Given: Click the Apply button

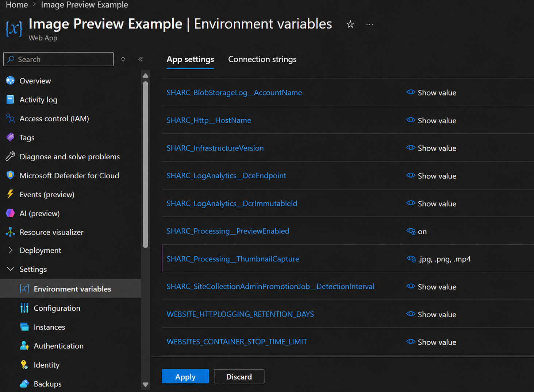Looking at the screenshot, I should click(185, 376).
